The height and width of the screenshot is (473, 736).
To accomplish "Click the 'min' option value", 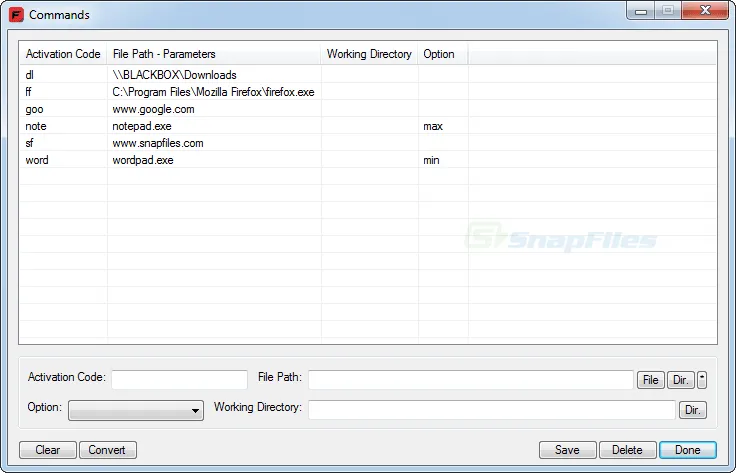I will 431,160.
